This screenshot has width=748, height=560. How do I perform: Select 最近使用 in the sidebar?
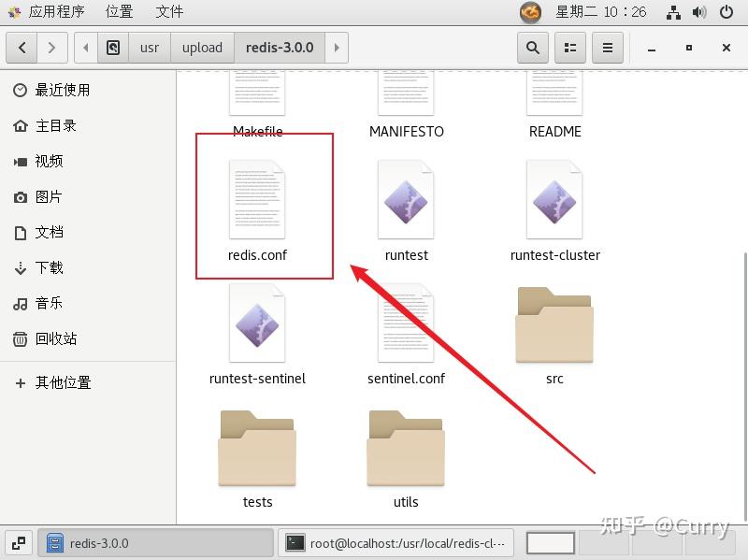pyautogui.click(x=88, y=90)
